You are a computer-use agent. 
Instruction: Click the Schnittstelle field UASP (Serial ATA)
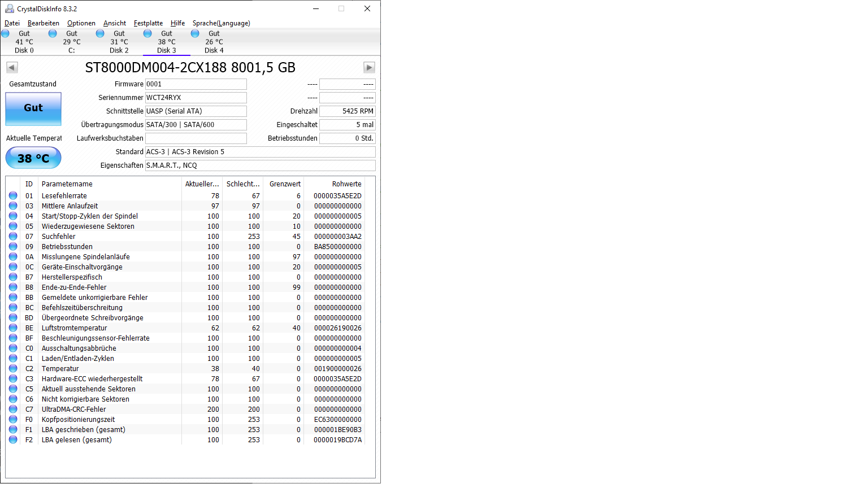click(196, 111)
